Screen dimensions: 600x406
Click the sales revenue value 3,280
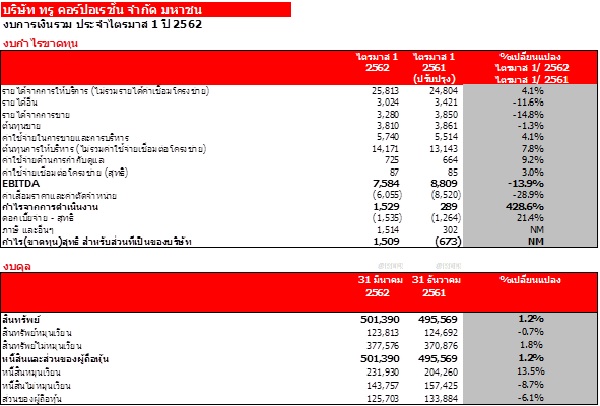pos(387,114)
